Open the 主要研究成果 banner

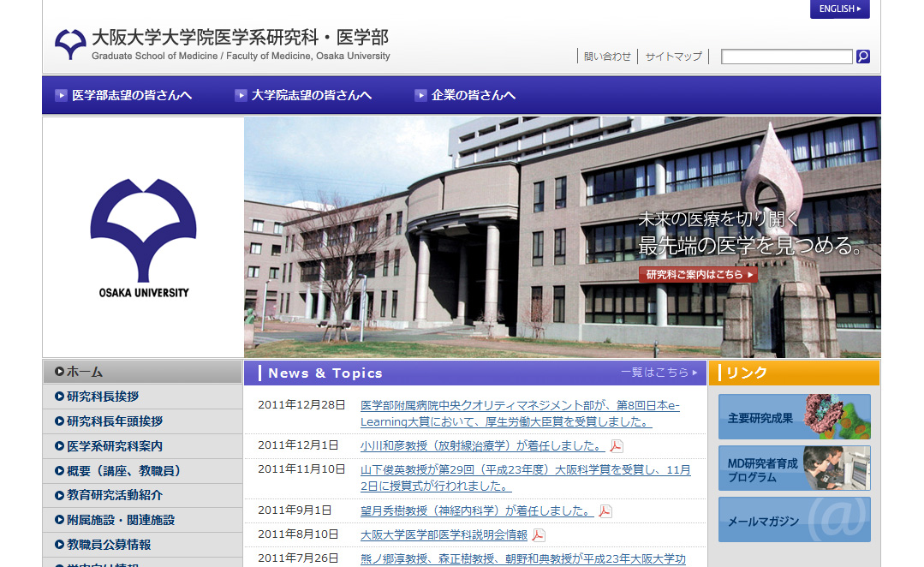pos(794,417)
